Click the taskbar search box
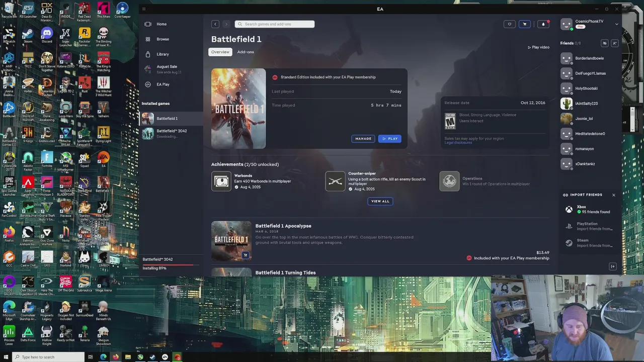644x362 pixels. pos(48,357)
